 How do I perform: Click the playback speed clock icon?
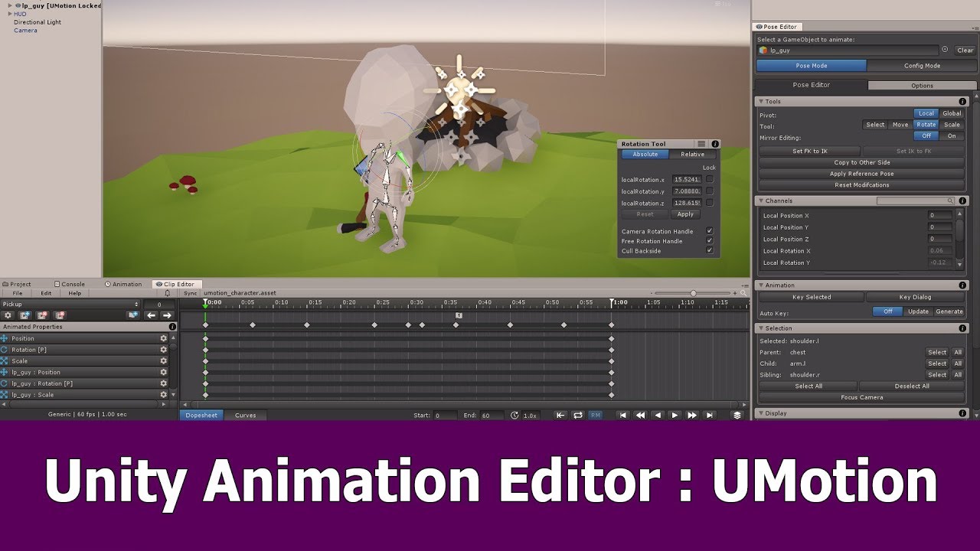pyautogui.click(x=514, y=416)
